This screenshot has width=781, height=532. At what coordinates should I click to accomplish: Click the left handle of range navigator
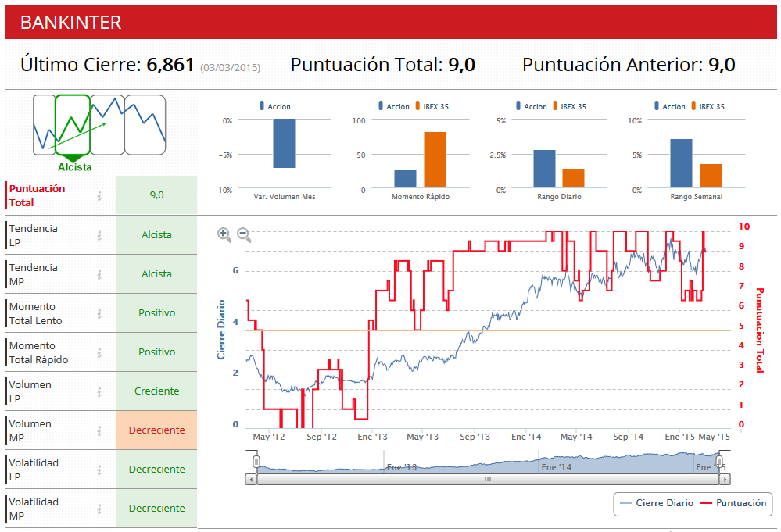256,462
